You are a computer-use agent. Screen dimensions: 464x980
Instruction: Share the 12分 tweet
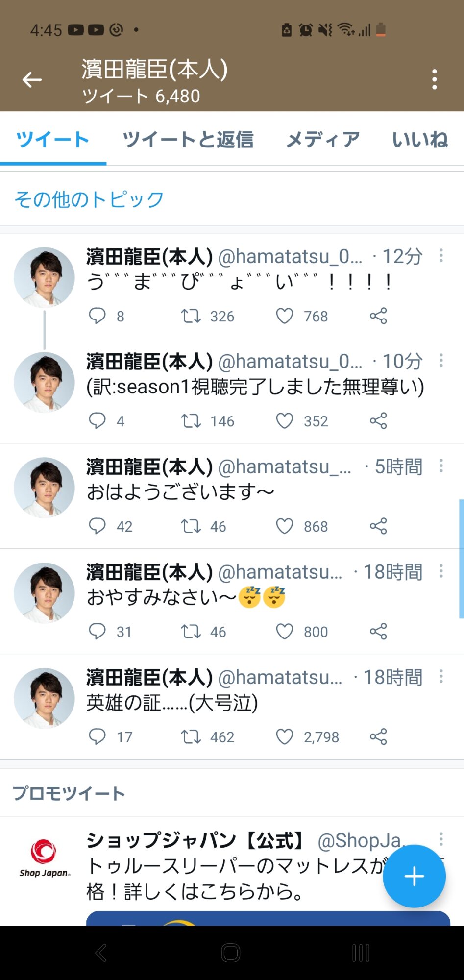click(x=378, y=316)
